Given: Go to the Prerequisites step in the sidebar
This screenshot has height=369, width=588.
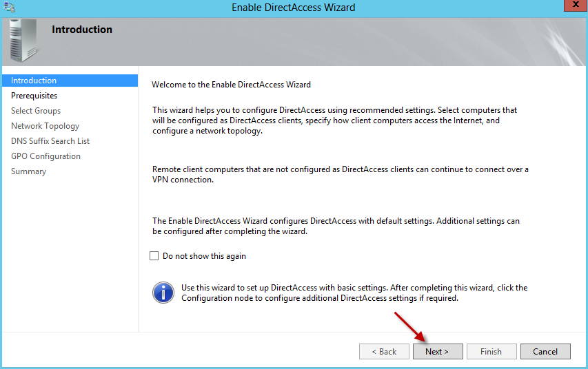Looking at the screenshot, I should [x=34, y=96].
